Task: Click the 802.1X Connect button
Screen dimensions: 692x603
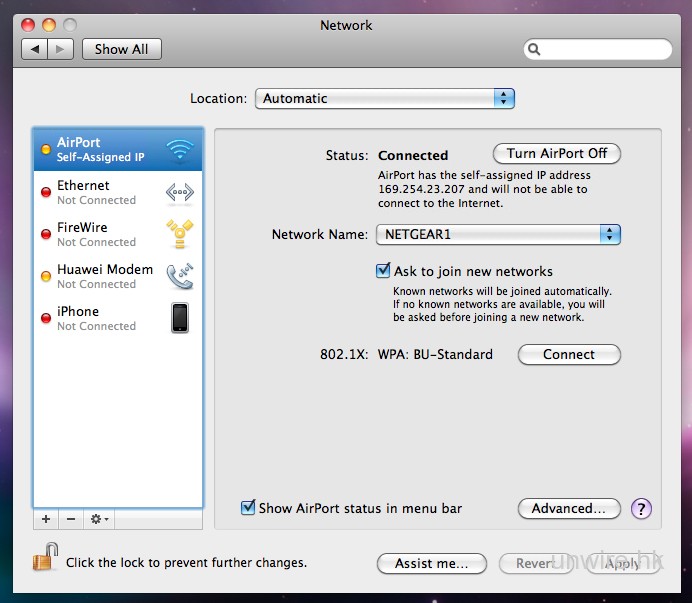Action: pyautogui.click(x=568, y=354)
